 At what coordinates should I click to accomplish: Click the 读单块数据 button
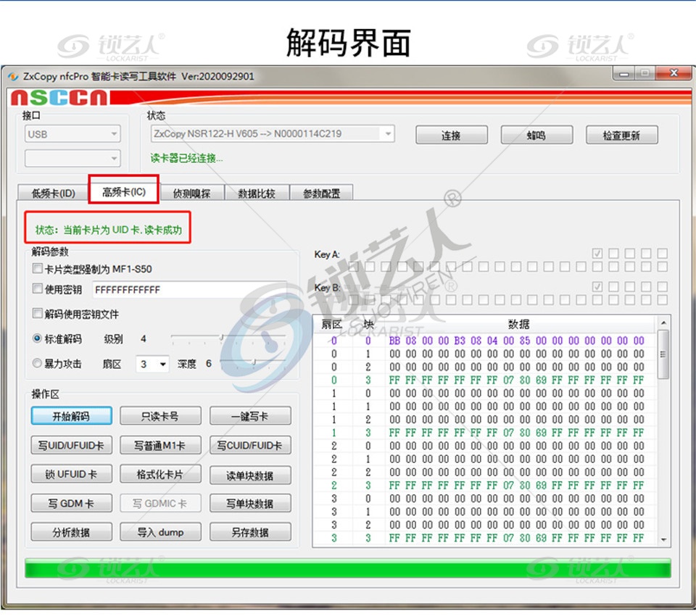coord(250,475)
